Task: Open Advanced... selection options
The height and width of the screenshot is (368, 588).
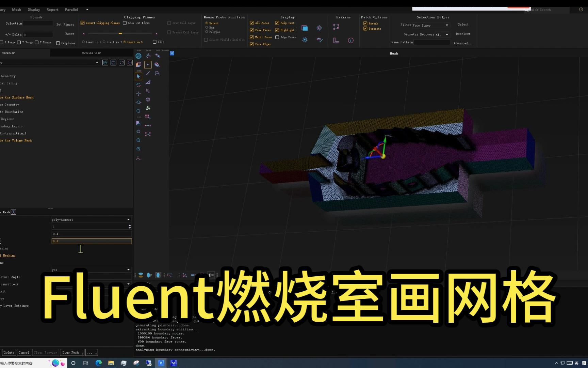Action: click(463, 43)
